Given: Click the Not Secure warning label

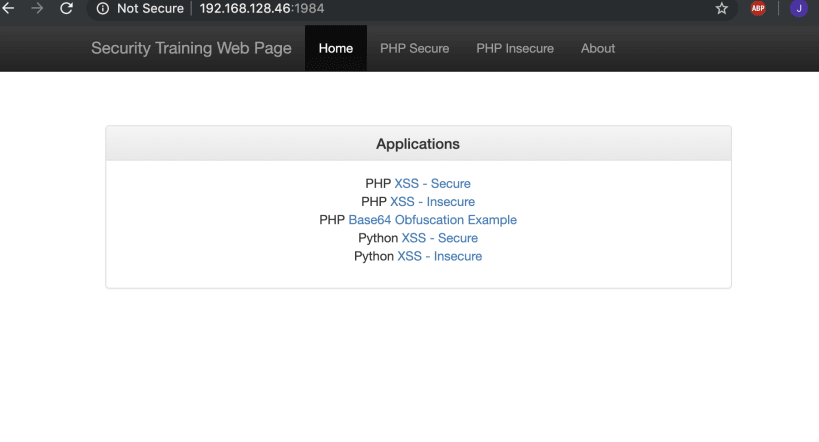Looking at the screenshot, I should [x=150, y=8].
